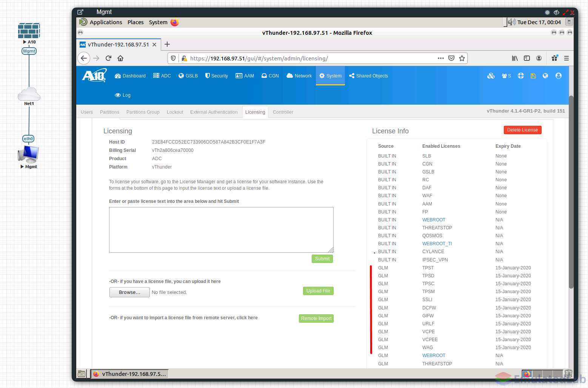This screenshot has width=588, height=388.
Task: Bookmark this page with the star icon
Action: pyautogui.click(x=462, y=58)
